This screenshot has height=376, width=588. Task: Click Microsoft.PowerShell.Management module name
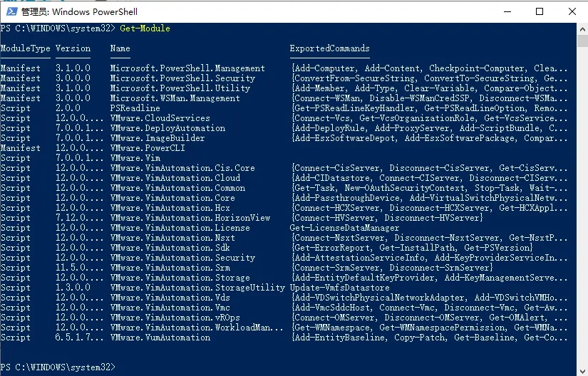(187, 68)
